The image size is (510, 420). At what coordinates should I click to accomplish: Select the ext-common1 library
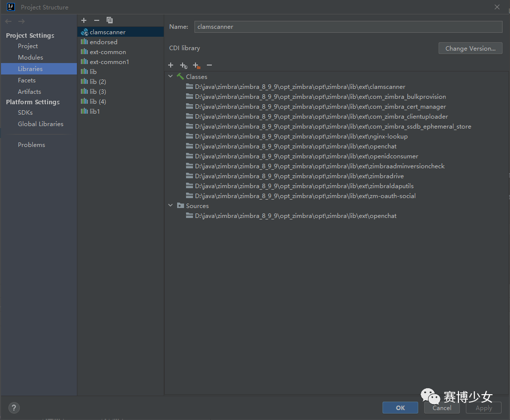tap(121, 62)
